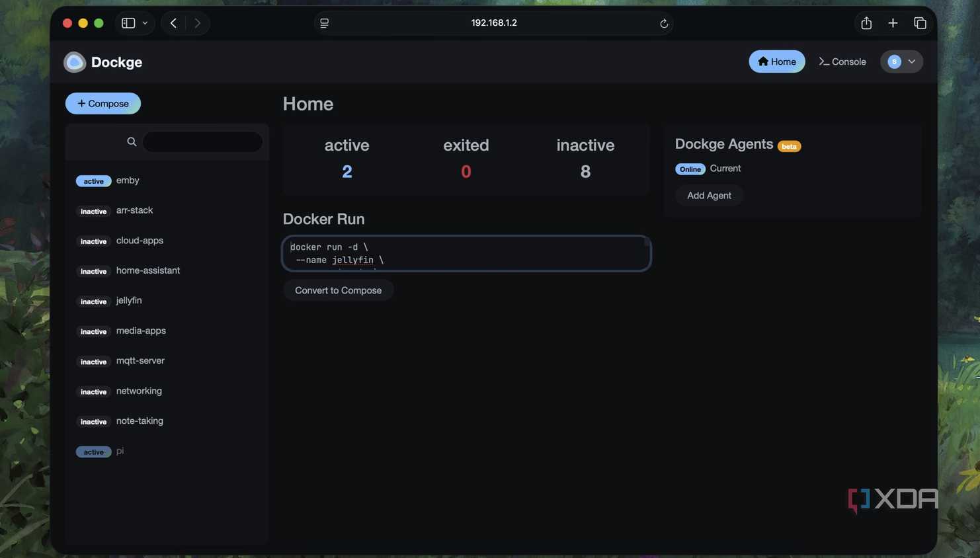Click the Dockge title text

[116, 62]
